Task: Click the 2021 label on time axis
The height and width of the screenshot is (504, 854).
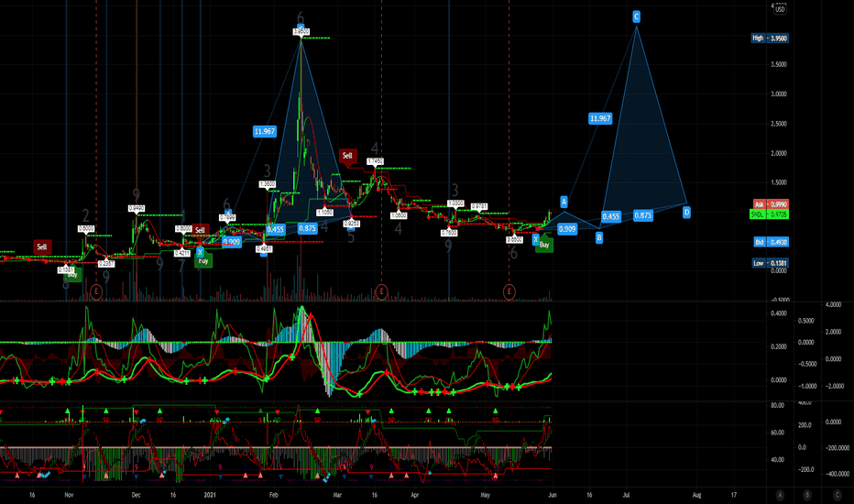Action: point(210,495)
